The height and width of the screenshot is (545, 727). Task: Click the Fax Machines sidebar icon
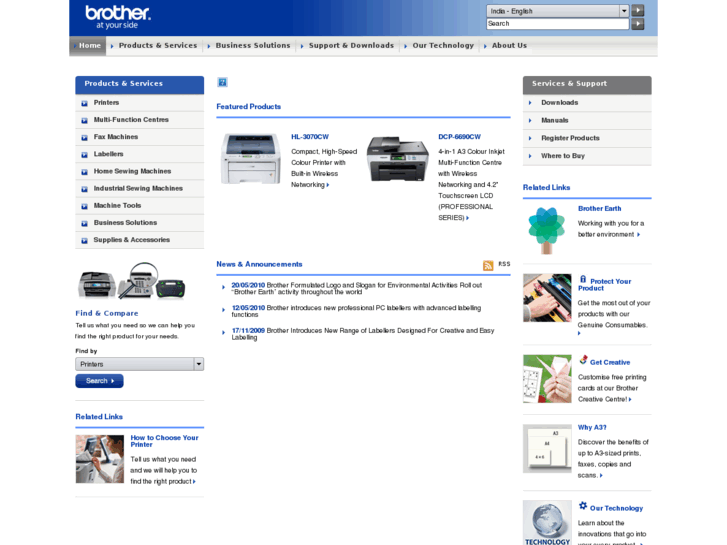(x=84, y=138)
